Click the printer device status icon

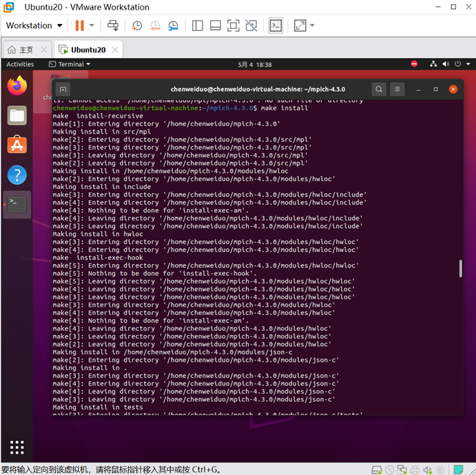pyautogui.click(x=415, y=470)
